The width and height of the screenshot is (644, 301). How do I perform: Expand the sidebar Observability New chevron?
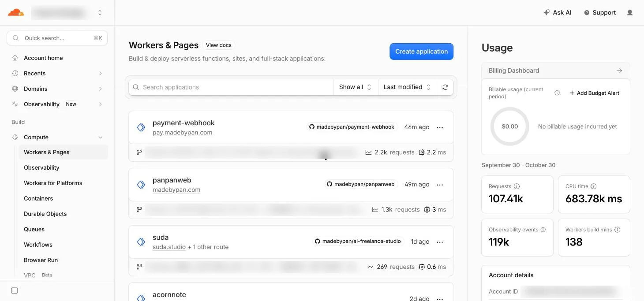[x=101, y=104]
